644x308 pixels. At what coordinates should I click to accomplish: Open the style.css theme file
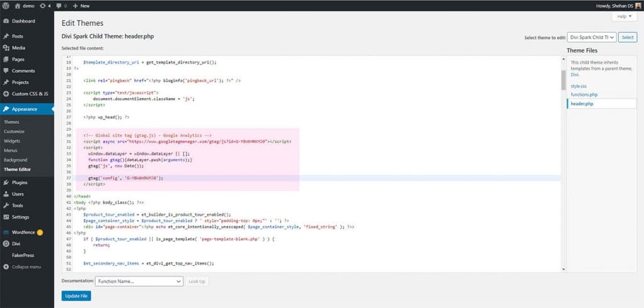tap(579, 86)
